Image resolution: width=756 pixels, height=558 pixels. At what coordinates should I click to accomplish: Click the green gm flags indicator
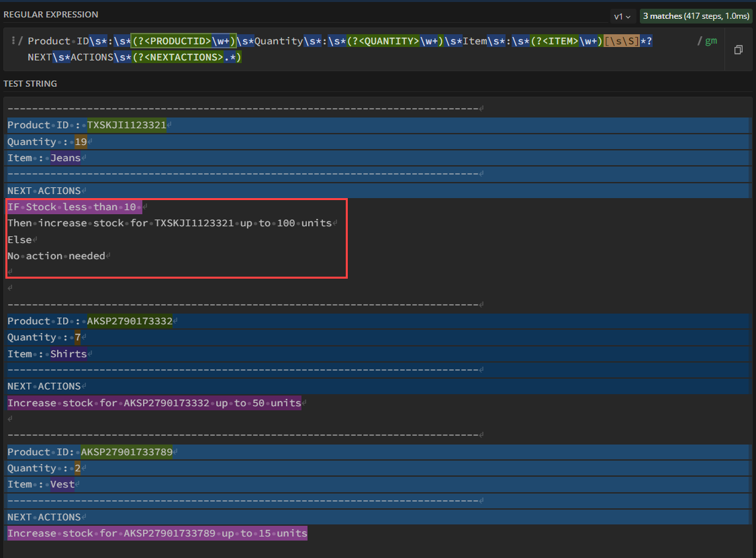pyautogui.click(x=711, y=40)
